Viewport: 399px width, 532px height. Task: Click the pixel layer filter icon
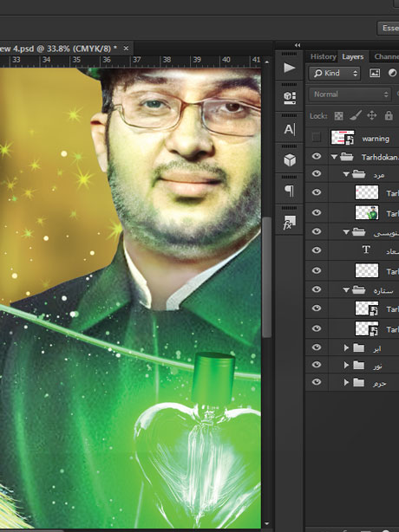coord(375,73)
